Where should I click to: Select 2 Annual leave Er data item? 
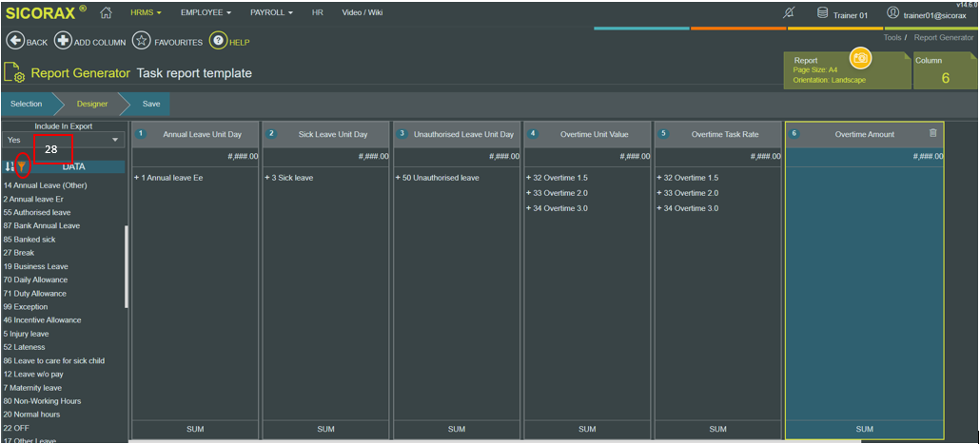tap(33, 200)
